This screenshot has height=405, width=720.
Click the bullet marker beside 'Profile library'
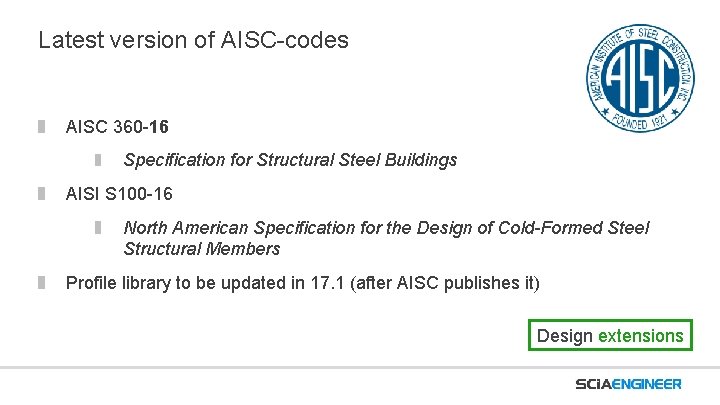click(41, 282)
